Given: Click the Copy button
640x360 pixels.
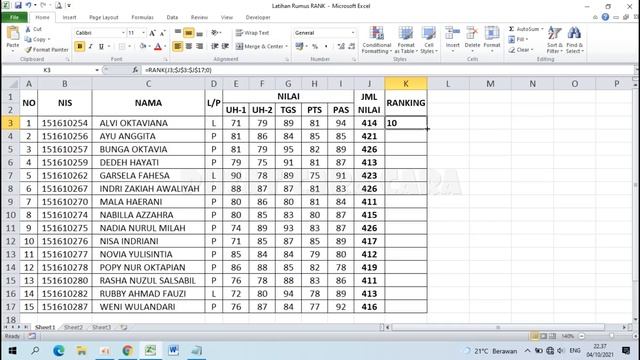Looking at the screenshot, I should [36, 39].
